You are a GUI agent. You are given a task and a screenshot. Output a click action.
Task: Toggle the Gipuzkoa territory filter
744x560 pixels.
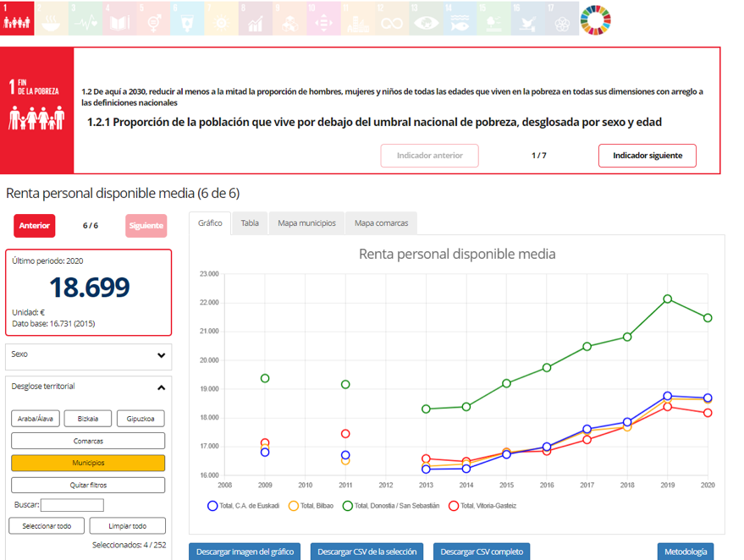[141, 419]
